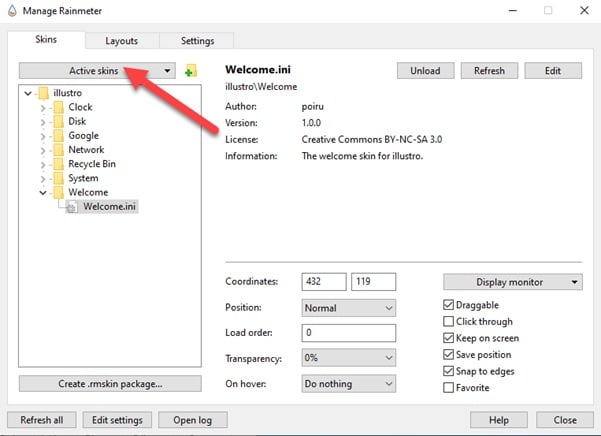Click the illustro folder icon
The image size is (601, 436).
coord(43,93)
